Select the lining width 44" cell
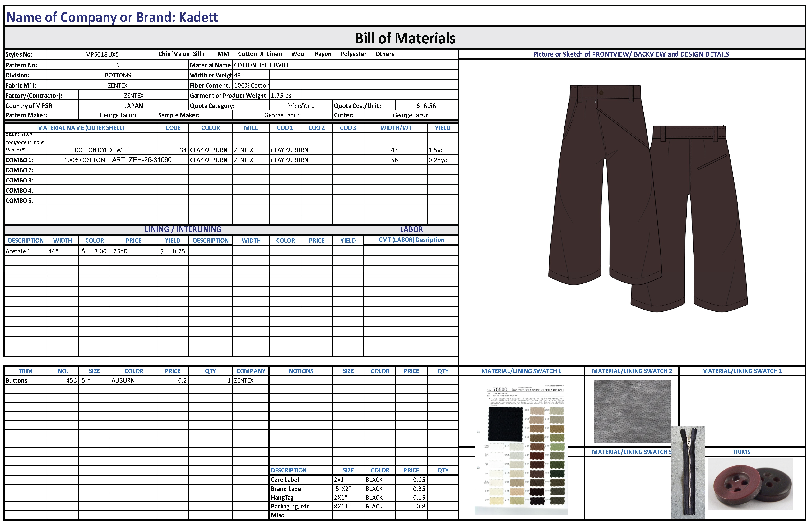Viewport: 812px width, 524px height. click(x=63, y=251)
